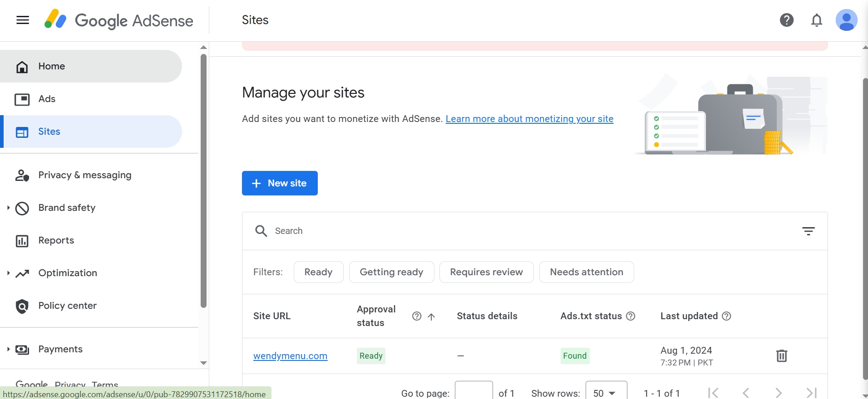Viewport: 868px width, 399px height.
Task: Expand the Optimization submenu arrow
Action: [x=8, y=273]
